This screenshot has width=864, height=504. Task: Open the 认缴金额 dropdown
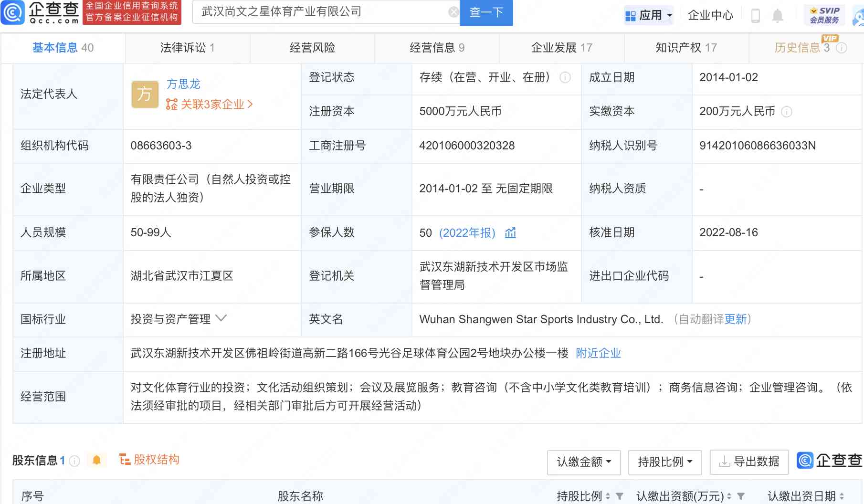[x=584, y=462]
